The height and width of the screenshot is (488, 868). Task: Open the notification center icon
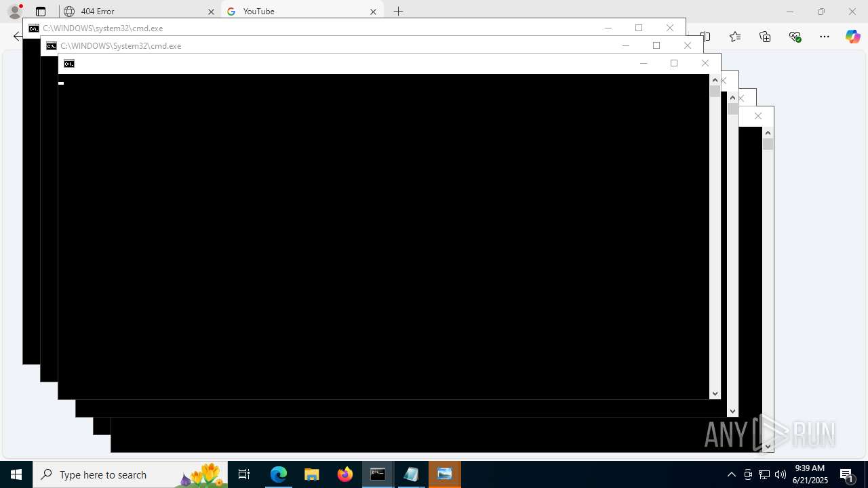(847, 474)
